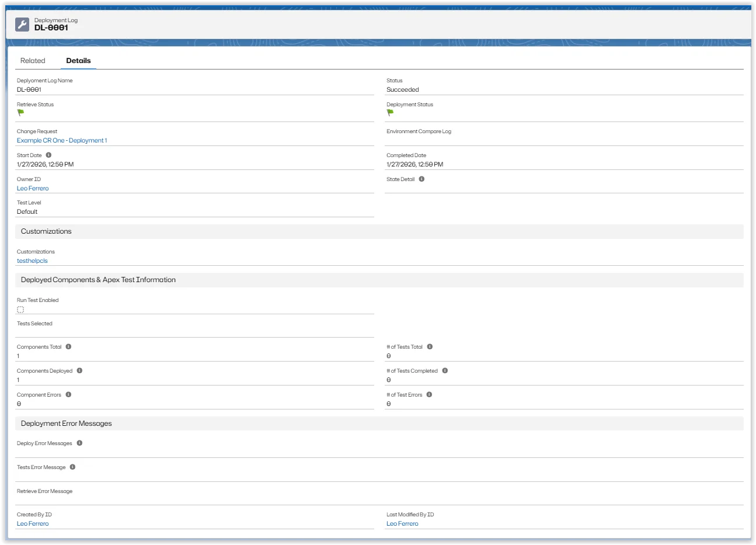The image size is (756, 545).
Task: Click the Leo Ferrero Owner ID link
Action: click(x=33, y=188)
